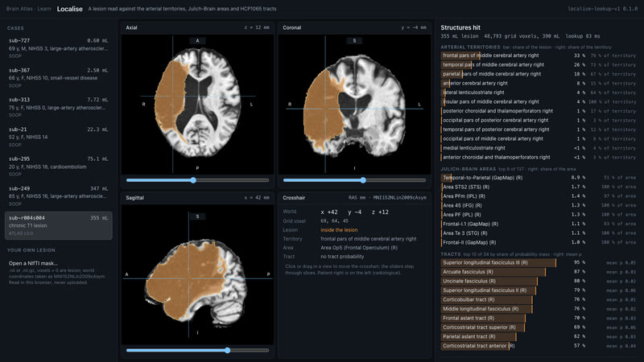The image size is (644, 362).
Task: Click the sagittal slice slider handle
Action: [x=228, y=350]
